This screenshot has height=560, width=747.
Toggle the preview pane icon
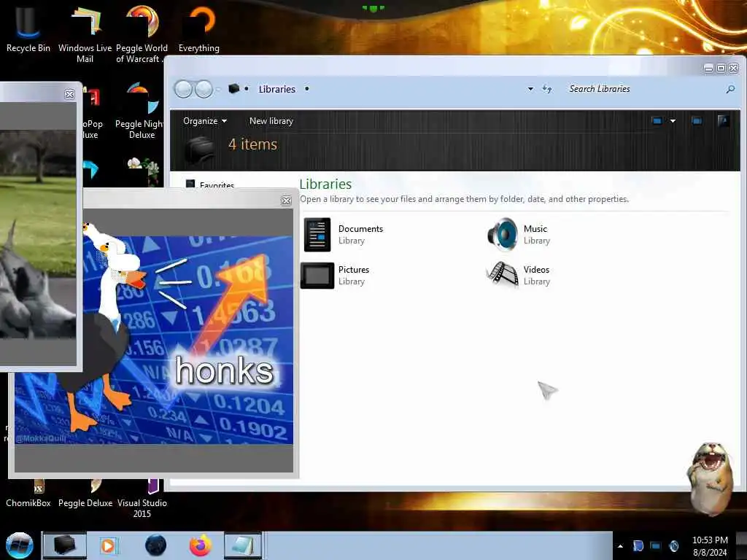point(697,121)
